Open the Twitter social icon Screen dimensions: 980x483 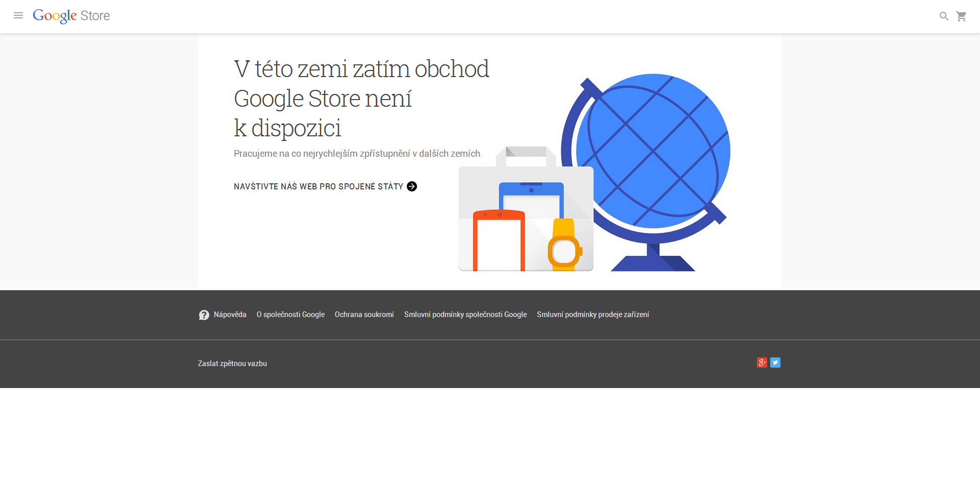pyautogui.click(x=775, y=363)
